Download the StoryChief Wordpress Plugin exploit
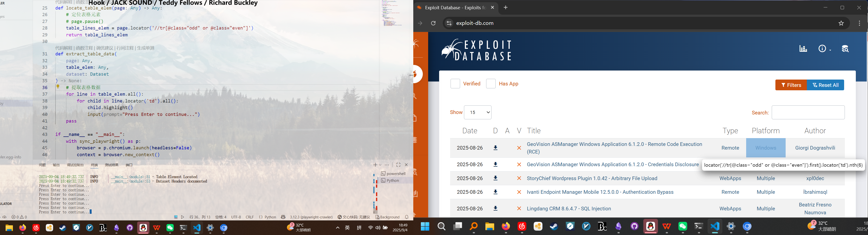The width and height of the screenshot is (868, 235). point(495,178)
